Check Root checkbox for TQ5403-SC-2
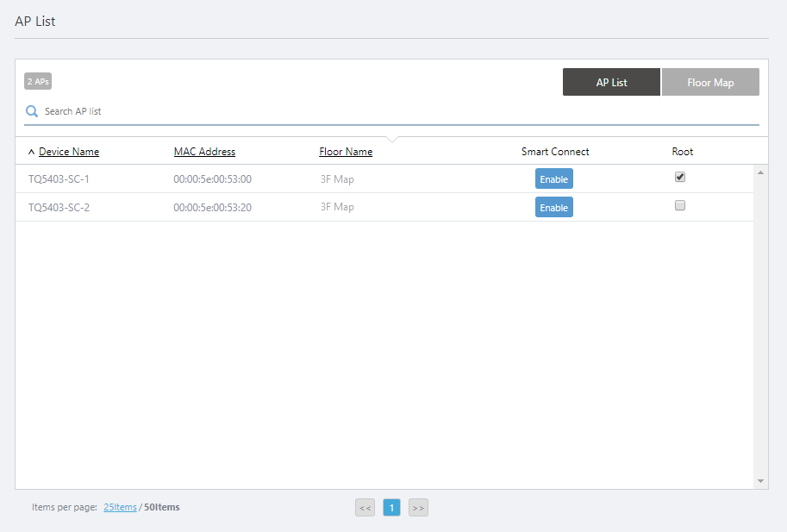The height and width of the screenshot is (532, 787). (x=680, y=205)
